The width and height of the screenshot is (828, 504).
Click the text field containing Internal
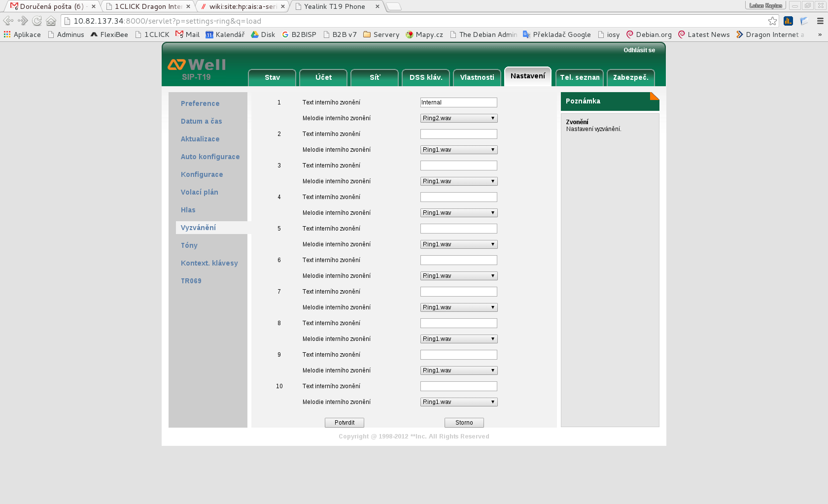(x=458, y=102)
